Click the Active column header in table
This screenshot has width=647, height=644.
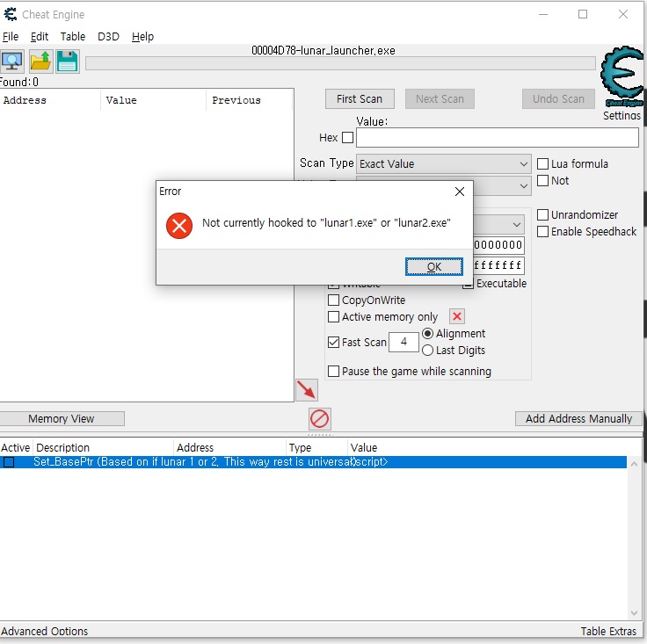pyautogui.click(x=16, y=447)
